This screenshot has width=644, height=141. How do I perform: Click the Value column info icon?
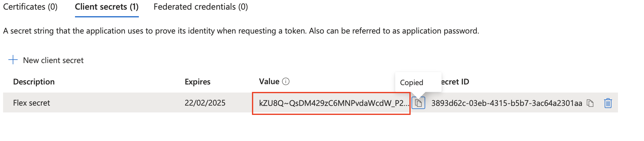point(286,81)
